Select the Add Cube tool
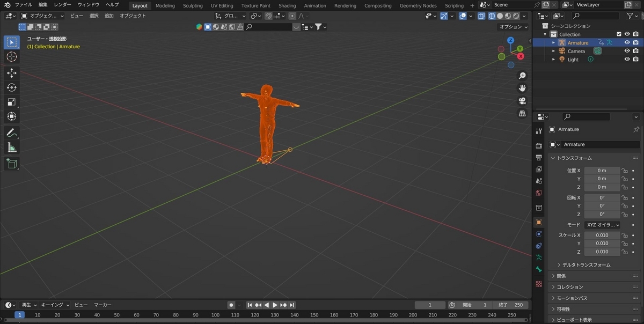 pyautogui.click(x=12, y=164)
